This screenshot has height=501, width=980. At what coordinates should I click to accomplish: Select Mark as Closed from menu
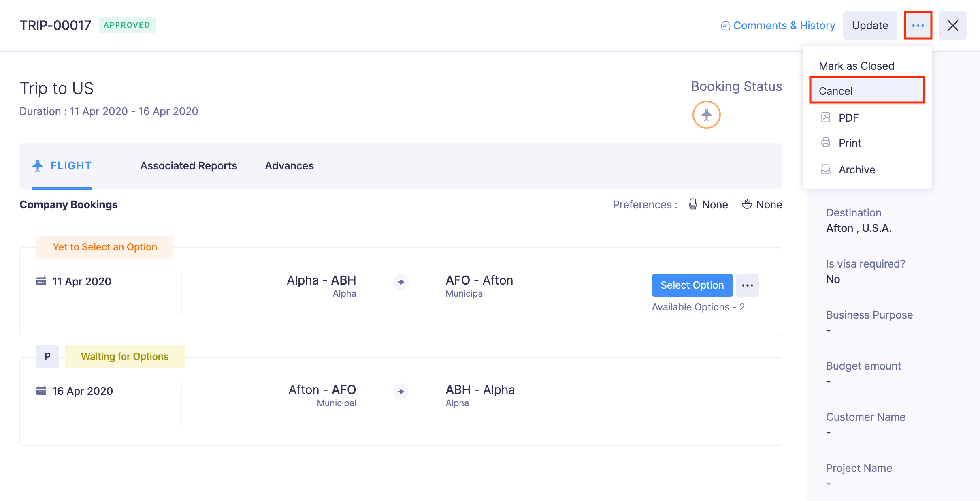(x=856, y=66)
